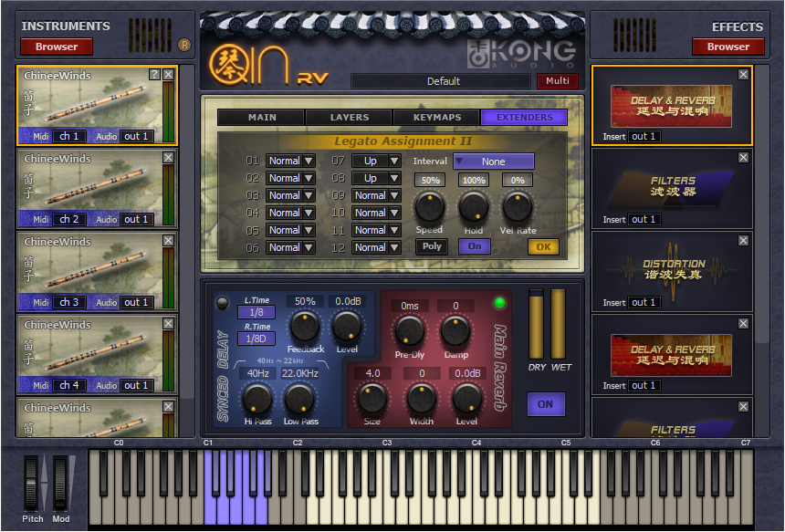Toggle the legato On button
Viewport: 785px width, 532px height.
coord(474,246)
